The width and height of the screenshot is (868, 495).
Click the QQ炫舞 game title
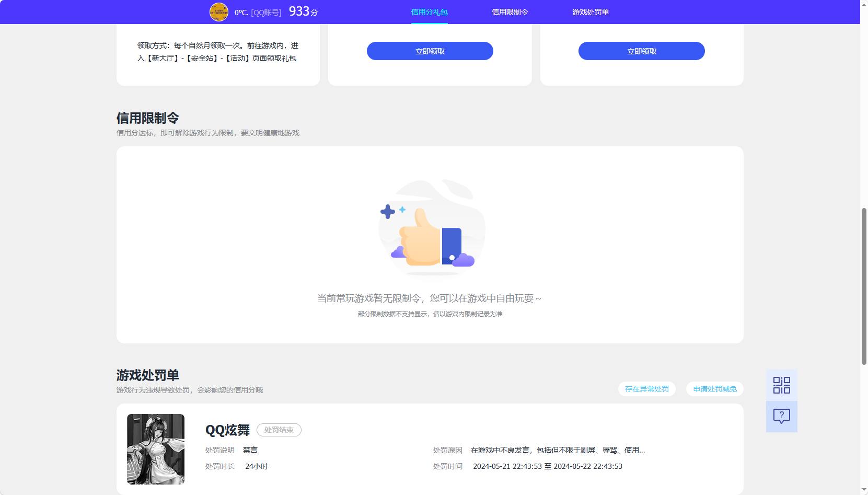coord(227,430)
